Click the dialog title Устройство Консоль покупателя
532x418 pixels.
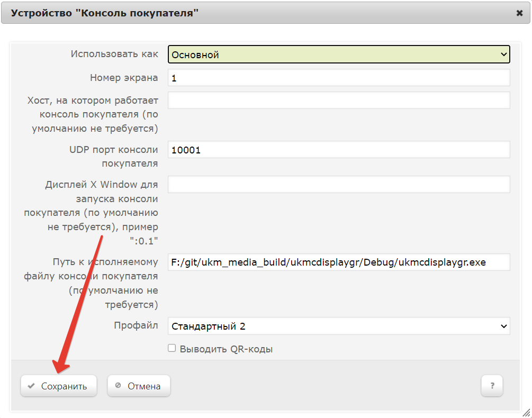pyautogui.click(x=104, y=13)
